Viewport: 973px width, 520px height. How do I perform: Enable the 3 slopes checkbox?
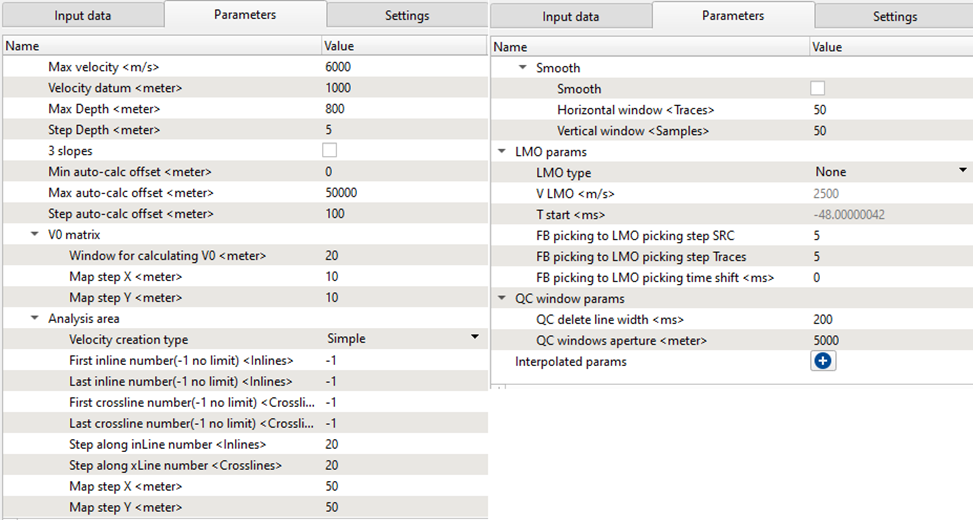[329, 150]
